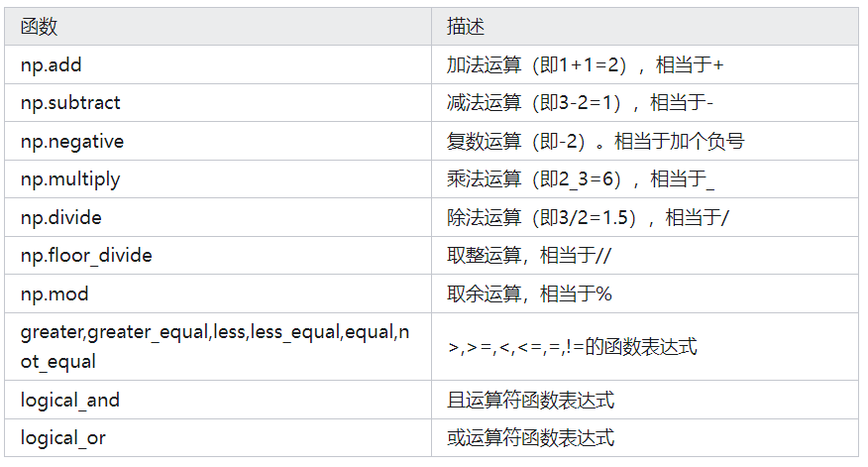
Task: Click the 除法运算 description cell
Action: pyautogui.click(x=588, y=217)
